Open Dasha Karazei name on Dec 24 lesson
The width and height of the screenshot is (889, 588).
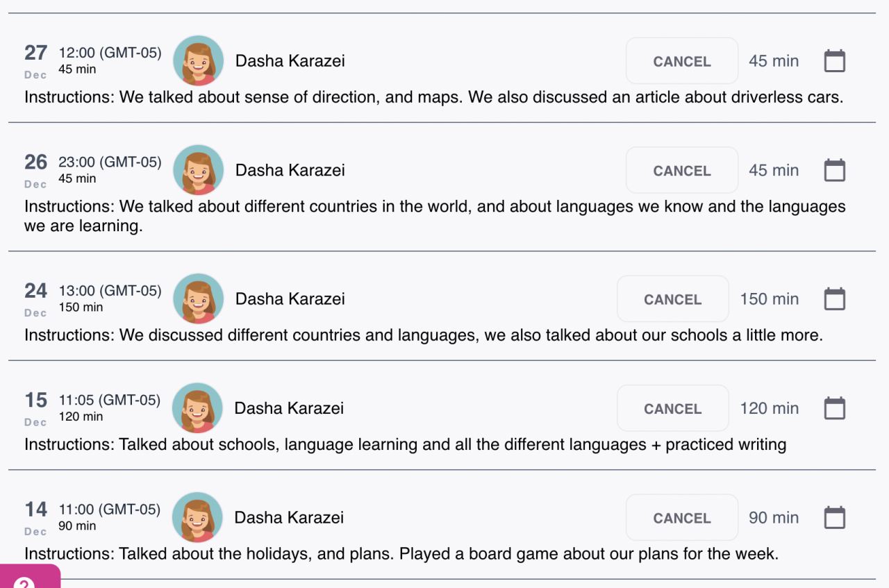[290, 299]
